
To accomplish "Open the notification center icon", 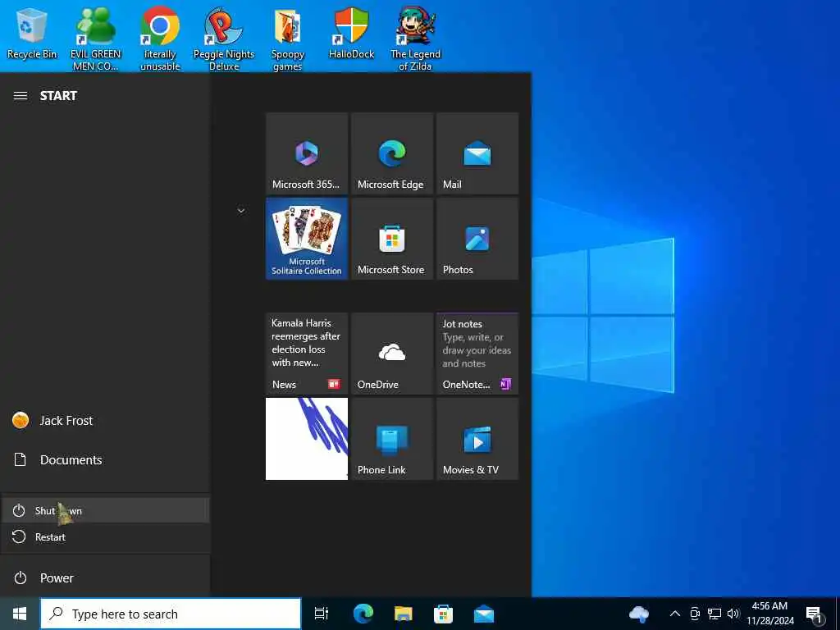I will tap(815, 614).
